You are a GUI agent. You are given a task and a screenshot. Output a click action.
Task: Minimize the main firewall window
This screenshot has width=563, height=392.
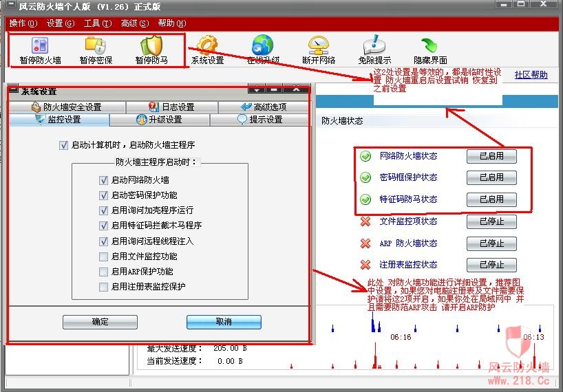[504, 4]
